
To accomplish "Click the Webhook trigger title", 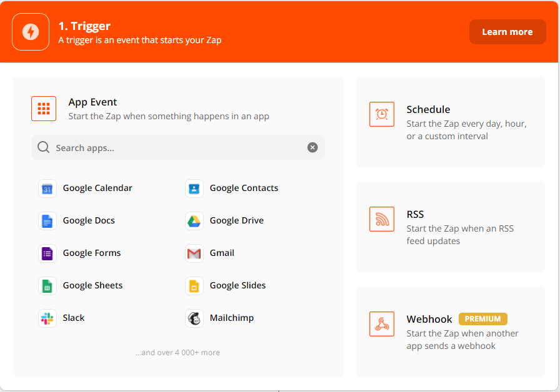I will point(429,319).
